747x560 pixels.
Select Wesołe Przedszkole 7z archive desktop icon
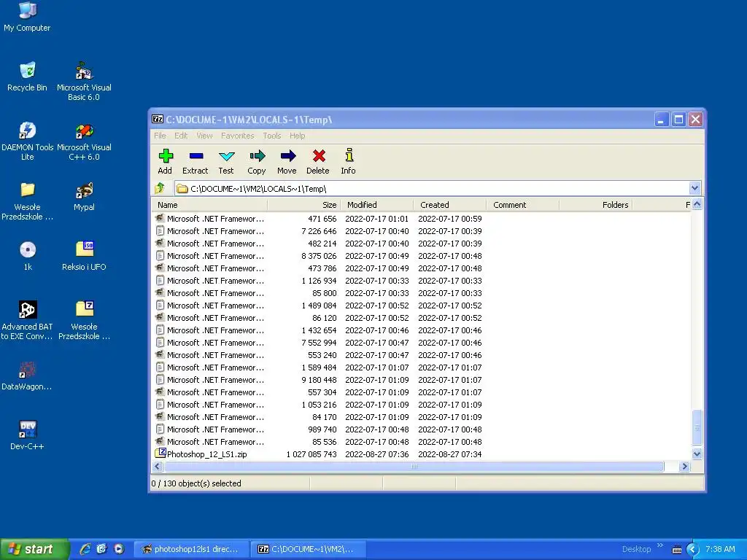click(x=84, y=321)
